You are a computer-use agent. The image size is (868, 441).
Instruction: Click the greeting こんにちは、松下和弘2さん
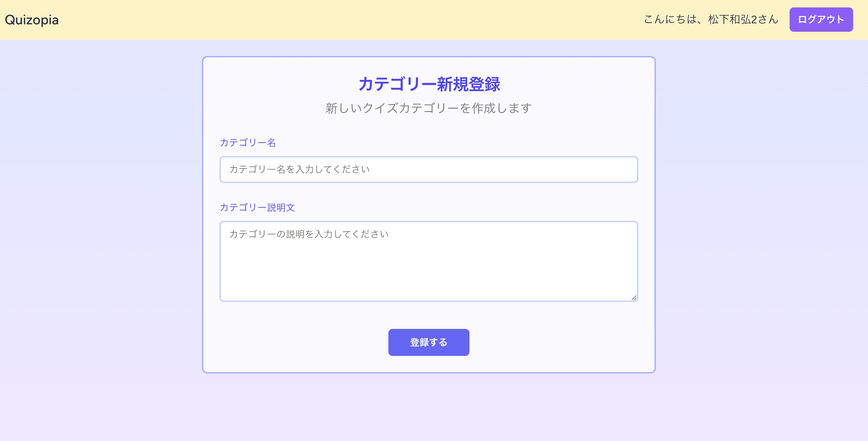tap(711, 20)
